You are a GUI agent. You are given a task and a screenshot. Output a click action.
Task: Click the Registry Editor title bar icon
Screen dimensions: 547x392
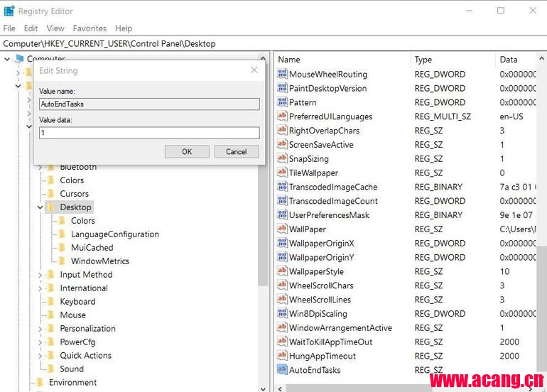(x=9, y=11)
